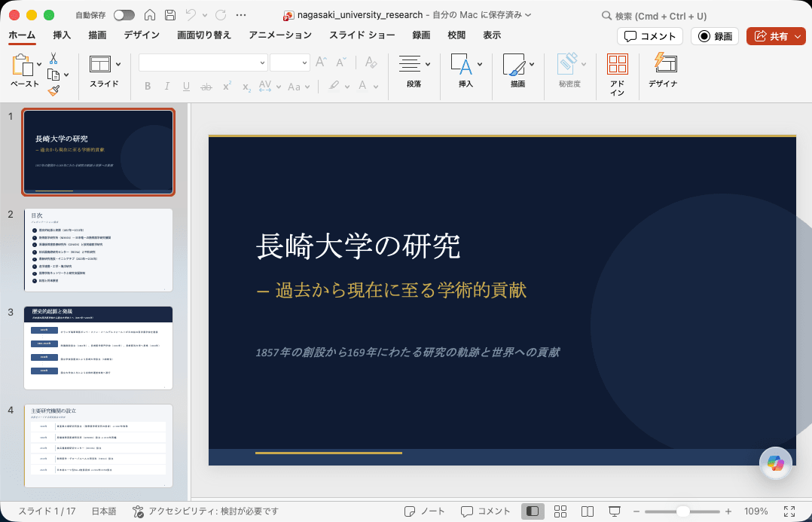812x522 pixels.
Task: Click the Format Painter brush icon
Action: coord(53,91)
